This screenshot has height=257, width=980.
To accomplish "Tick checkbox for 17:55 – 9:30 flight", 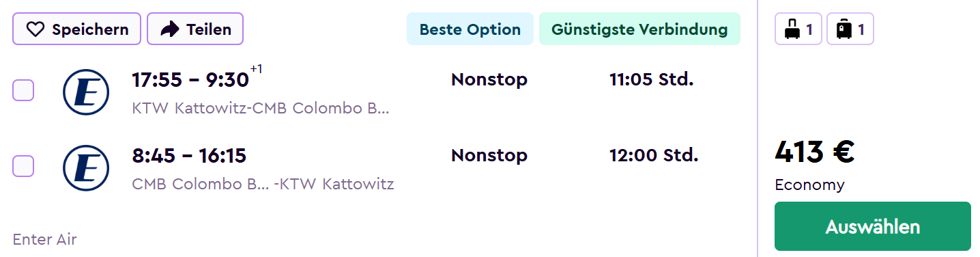I will click(23, 90).
